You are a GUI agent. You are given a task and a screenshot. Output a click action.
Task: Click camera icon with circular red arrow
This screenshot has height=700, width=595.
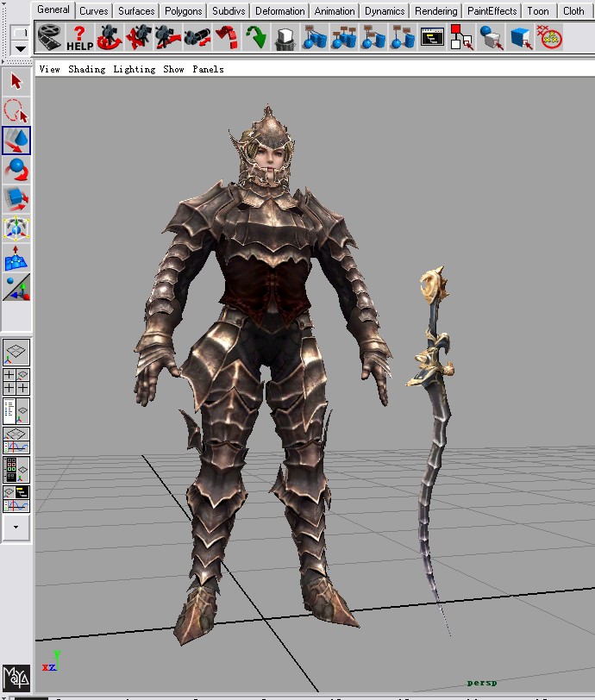[109, 38]
